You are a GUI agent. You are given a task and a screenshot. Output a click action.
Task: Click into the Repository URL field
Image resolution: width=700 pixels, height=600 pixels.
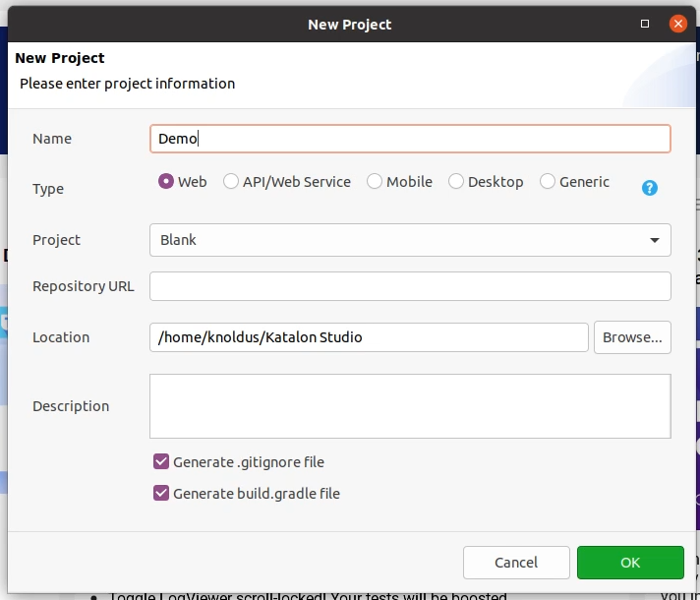pyautogui.click(x=409, y=286)
